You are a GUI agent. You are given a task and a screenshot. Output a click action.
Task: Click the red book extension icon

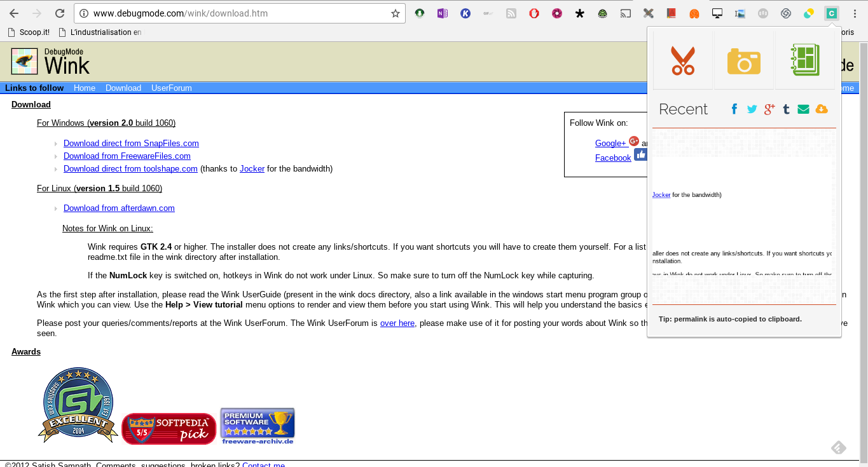pos(671,13)
